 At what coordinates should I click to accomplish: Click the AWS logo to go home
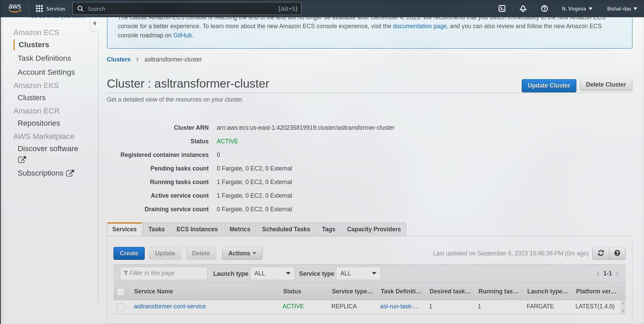click(x=14, y=8)
